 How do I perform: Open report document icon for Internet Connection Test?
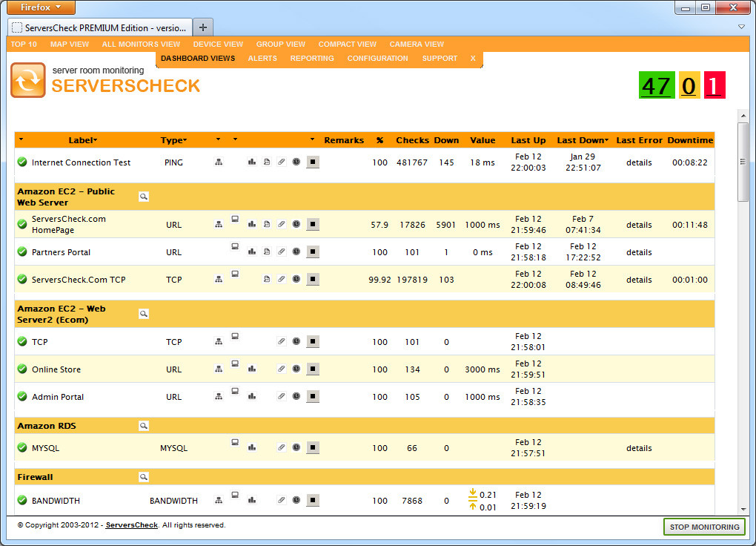pyautogui.click(x=267, y=162)
